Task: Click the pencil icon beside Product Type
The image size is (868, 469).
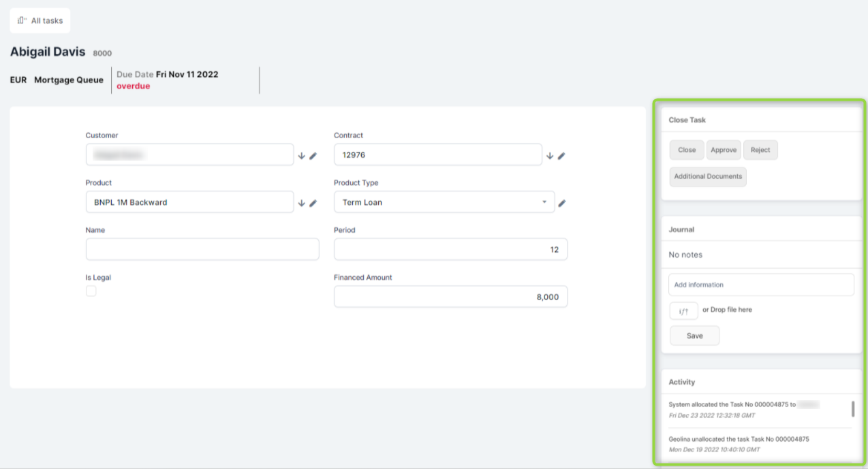Action: click(x=563, y=203)
